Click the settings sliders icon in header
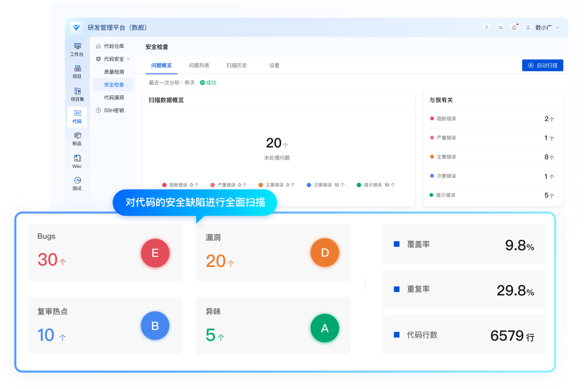Image resolution: width=588 pixels, height=389 pixels. [500, 28]
